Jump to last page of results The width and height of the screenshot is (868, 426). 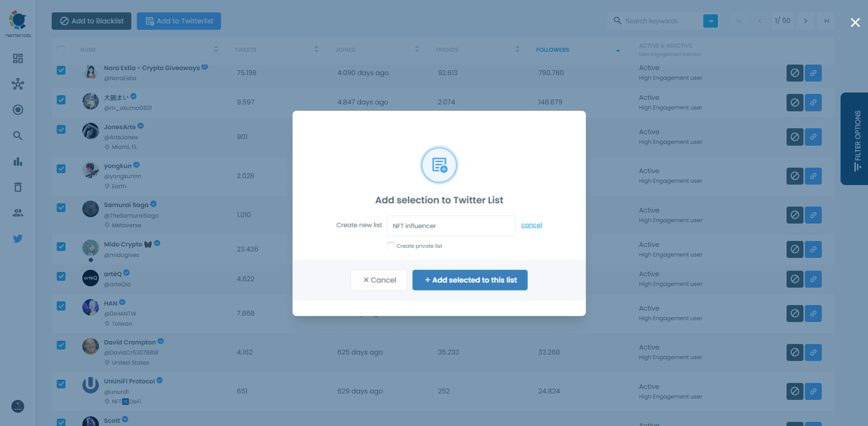click(826, 21)
